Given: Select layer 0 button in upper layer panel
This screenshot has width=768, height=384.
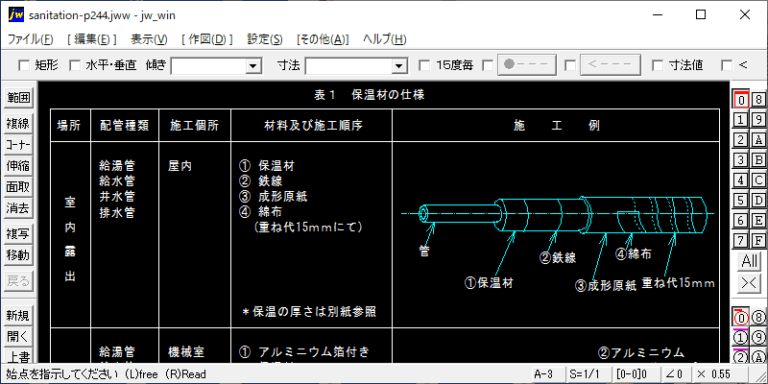Looking at the screenshot, I should coord(741,99).
